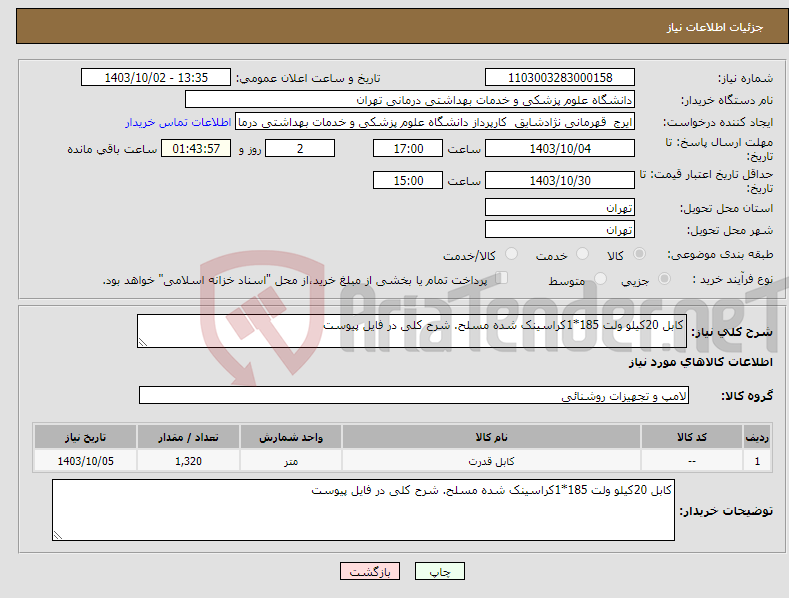This screenshot has width=789, height=598.
Task: Click the گروه کالا field لامپ و تجهیزات روشنائی
Action: [x=414, y=396]
